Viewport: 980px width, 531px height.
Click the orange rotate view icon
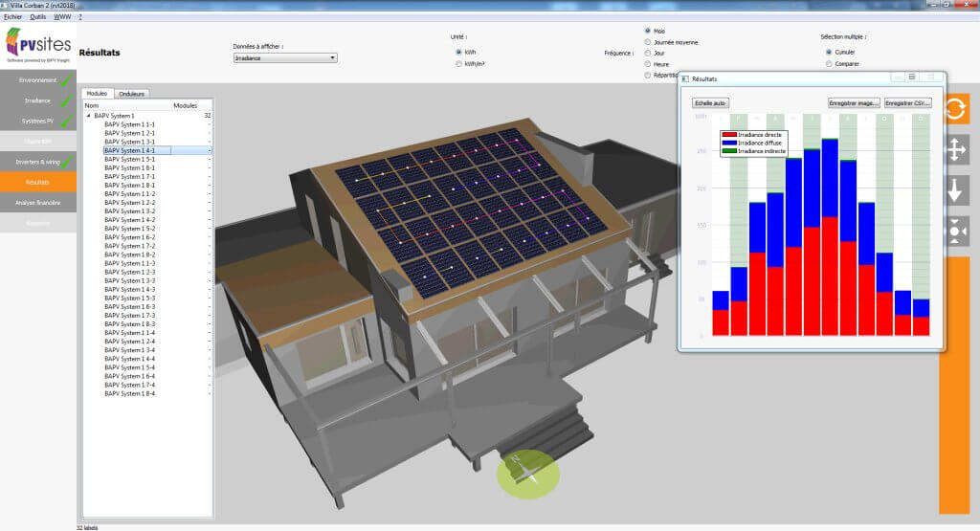point(957,108)
